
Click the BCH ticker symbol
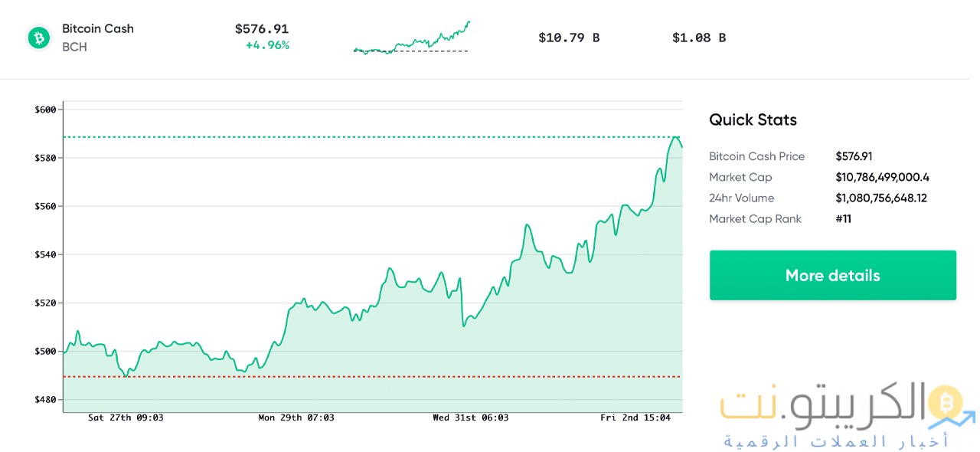74,47
